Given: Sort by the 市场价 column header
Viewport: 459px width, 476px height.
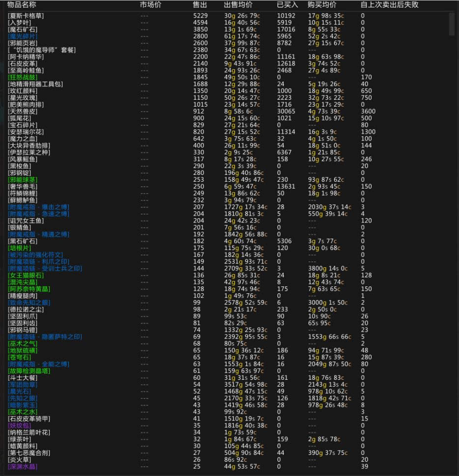Looking at the screenshot, I should 150,5.
